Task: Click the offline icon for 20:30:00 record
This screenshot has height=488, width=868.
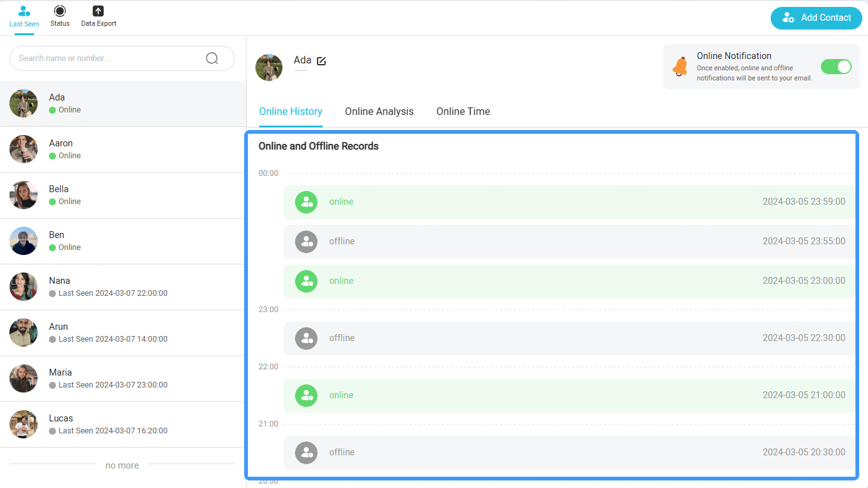Action: point(306,453)
